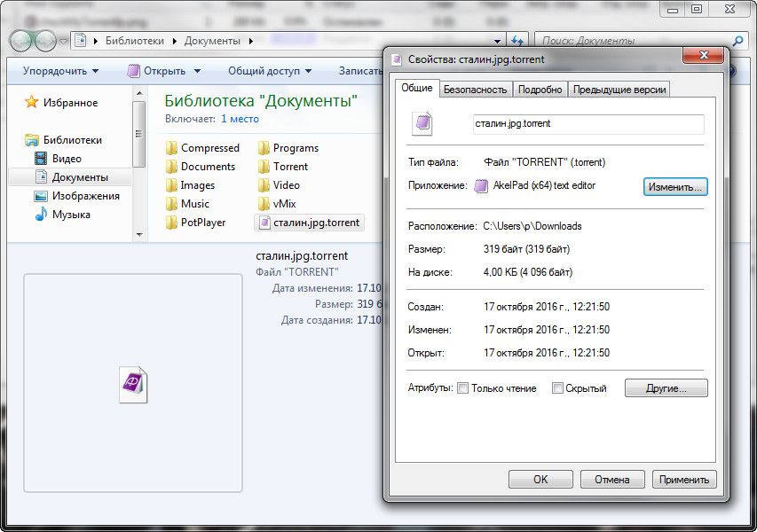Click the сталин.jpg.torrent title in details pane
Viewport: 757px width, 532px height.
click(302, 255)
